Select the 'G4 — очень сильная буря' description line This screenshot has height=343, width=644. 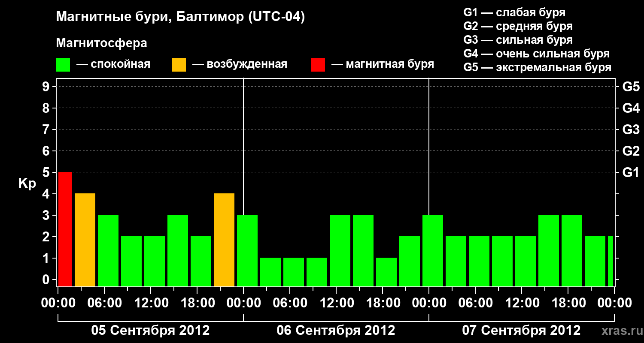pos(537,54)
